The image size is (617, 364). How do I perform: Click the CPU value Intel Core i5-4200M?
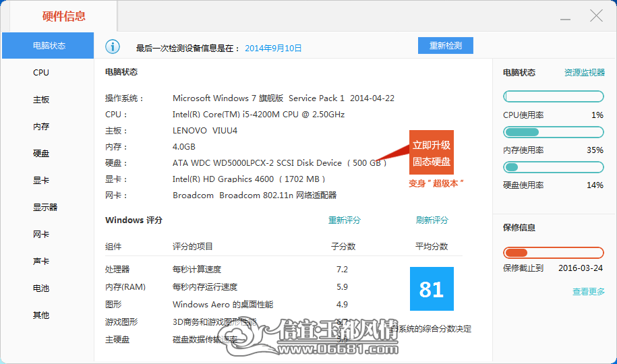[x=258, y=115]
